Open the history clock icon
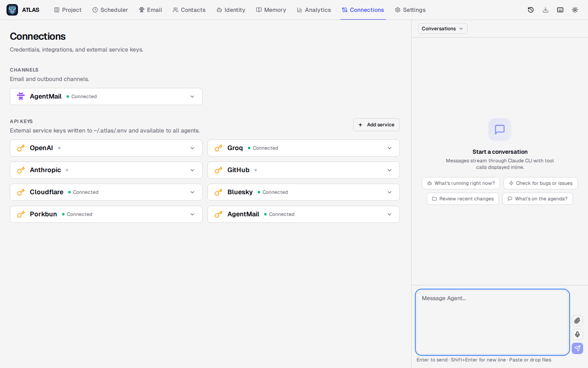The width and height of the screenshot is (588, 368). [531, 10]
